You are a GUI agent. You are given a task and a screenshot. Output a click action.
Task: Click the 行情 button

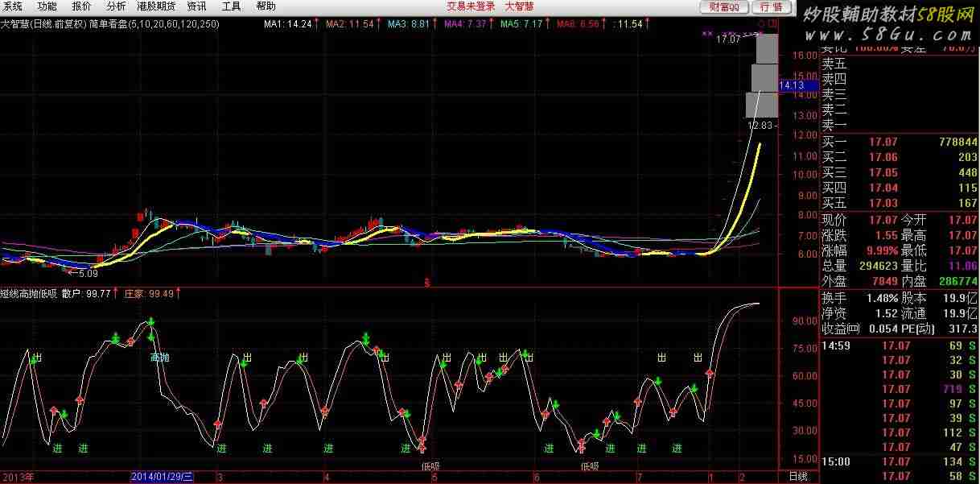771,7
